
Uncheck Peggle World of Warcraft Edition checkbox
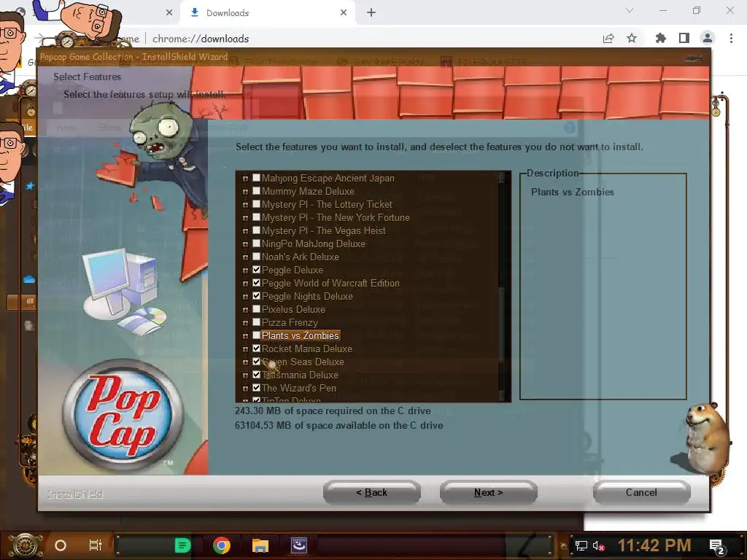pos(256,283)
